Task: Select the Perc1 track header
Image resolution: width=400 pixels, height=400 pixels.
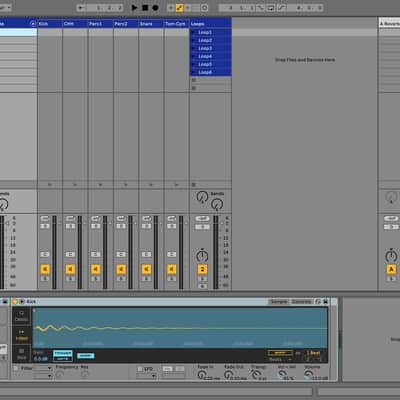Action: tap(100, 24)
